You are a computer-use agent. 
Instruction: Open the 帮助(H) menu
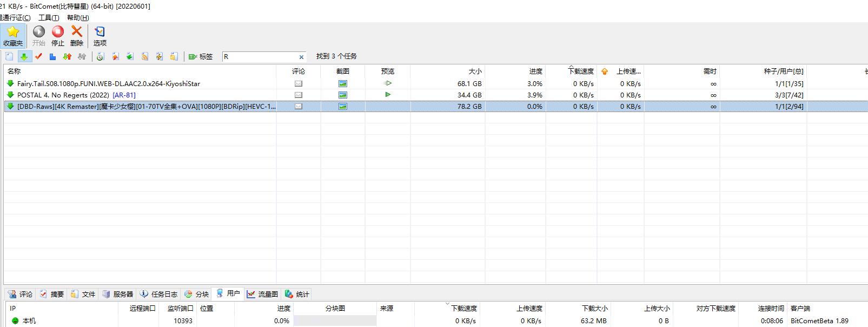pos(78,18)
